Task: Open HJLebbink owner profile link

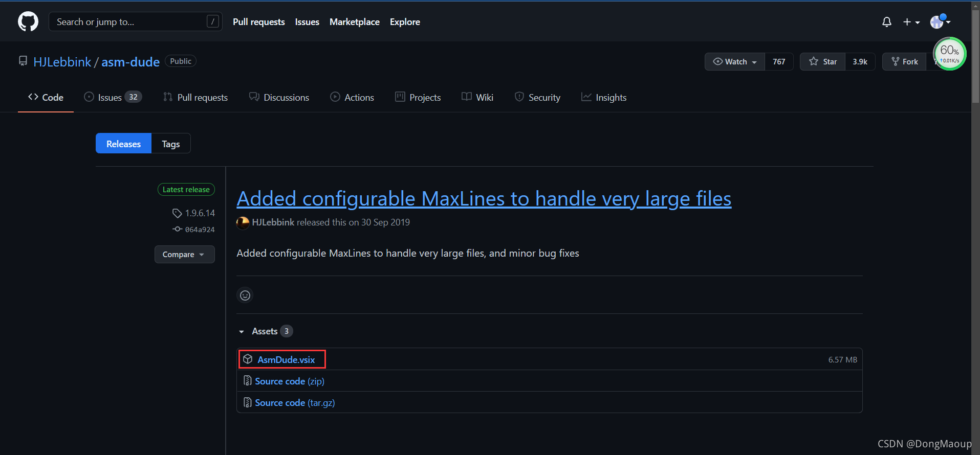Action: 62,62
